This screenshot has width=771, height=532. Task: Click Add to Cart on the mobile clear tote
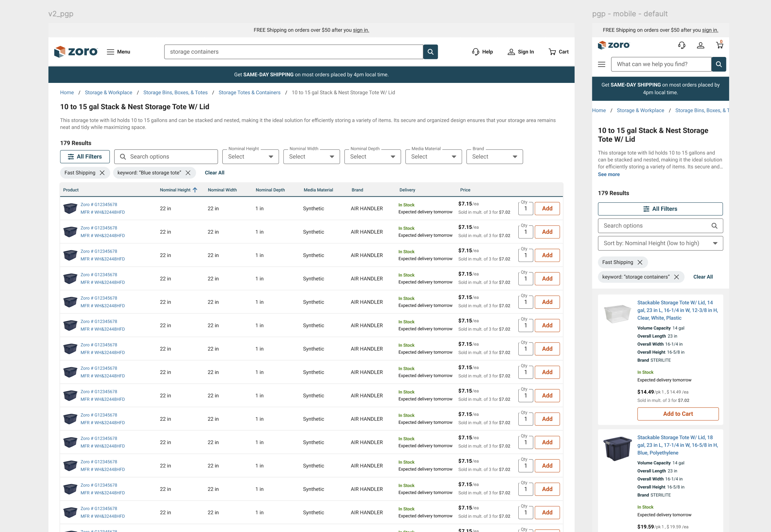pyautogui.click(x=678, y=414)
